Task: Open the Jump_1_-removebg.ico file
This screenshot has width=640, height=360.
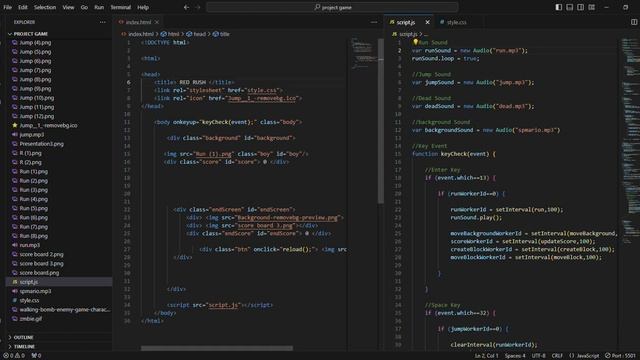Action: click(48, 125)
